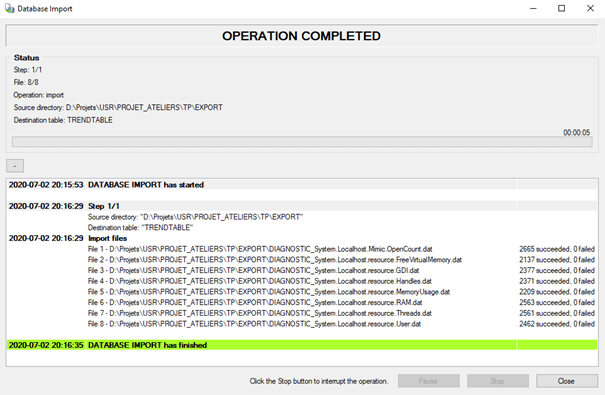The width and height of the screenshot is (605, 395).
Task: Click the Pause button
Action: click(429, 381)
